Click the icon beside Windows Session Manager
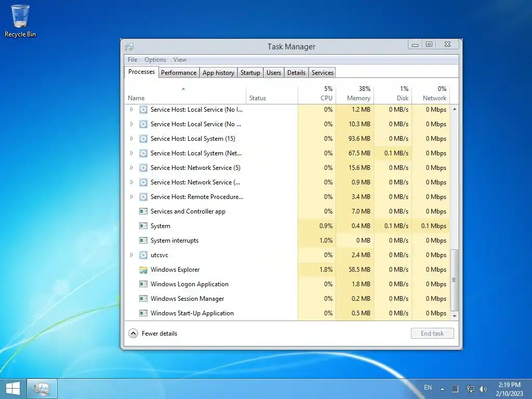532x399 pixels. (143, 299)
